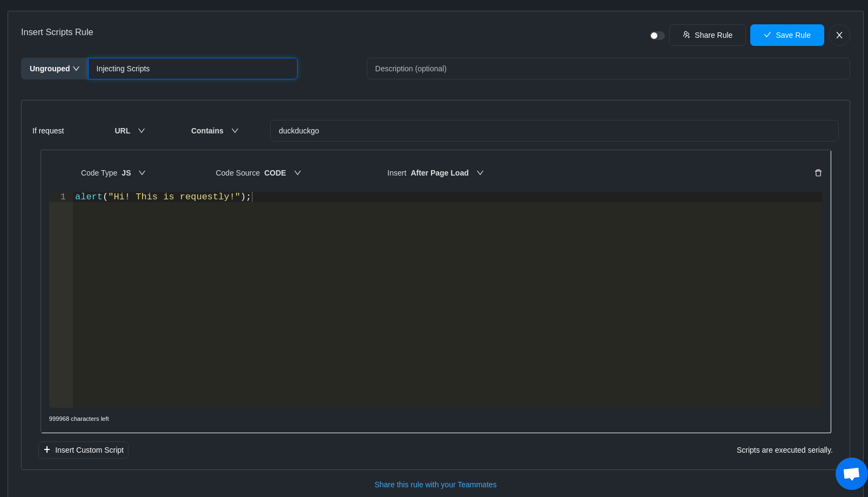
Task: Open the Code Source CODE dropdown
Action: pos(258,173)
